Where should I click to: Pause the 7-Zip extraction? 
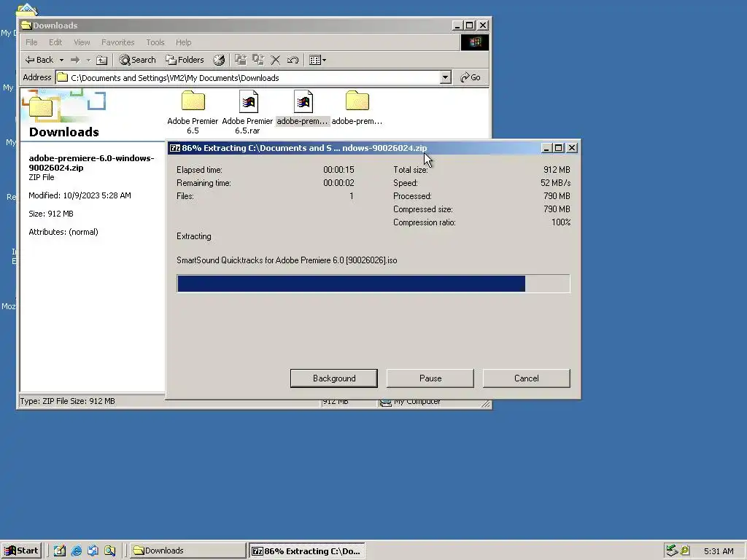click(x=430, y=378)
